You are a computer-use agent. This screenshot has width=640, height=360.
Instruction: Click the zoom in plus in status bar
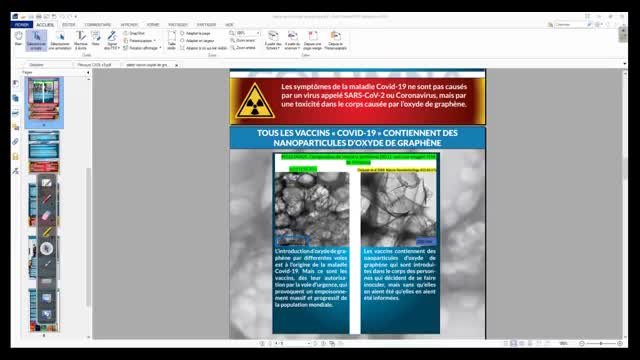click(620, 344)
